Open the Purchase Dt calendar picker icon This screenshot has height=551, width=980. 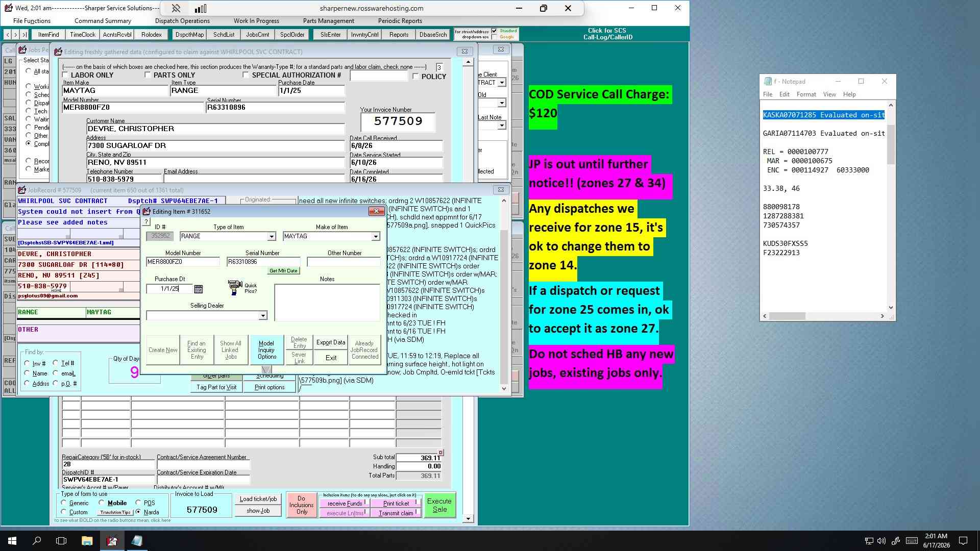coord(199,289)
